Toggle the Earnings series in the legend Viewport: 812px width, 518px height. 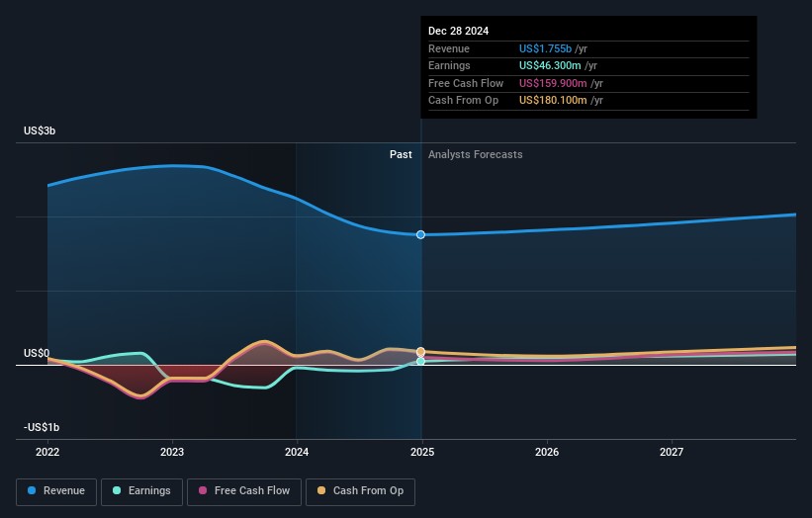click(x=140, y=490)
